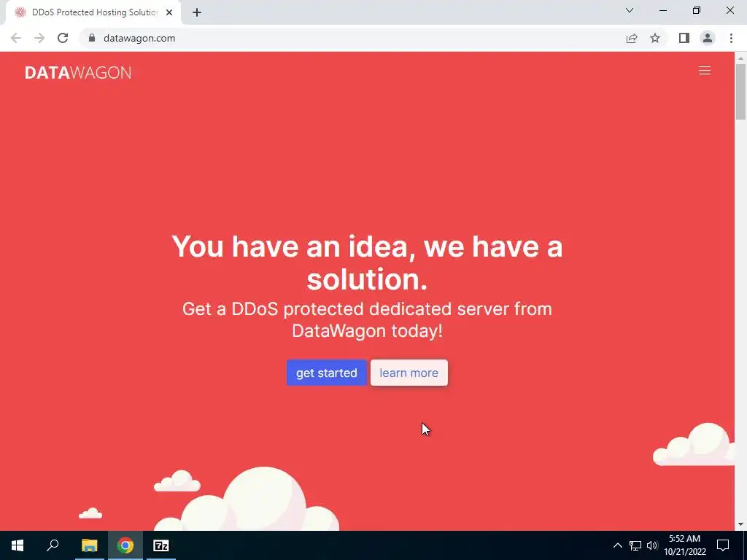Click the scrollbar down arrow
The image size is (747, 560).
click(x=740, y=524)
